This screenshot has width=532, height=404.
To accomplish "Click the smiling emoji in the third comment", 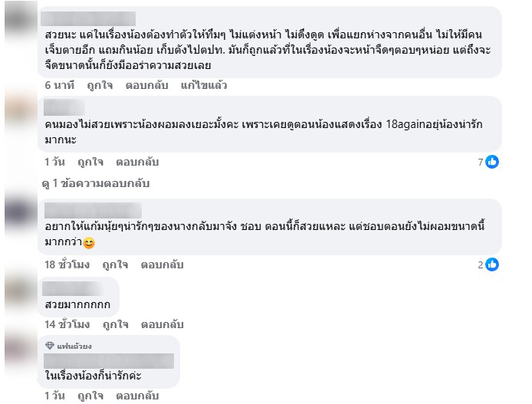I will 89,243.
